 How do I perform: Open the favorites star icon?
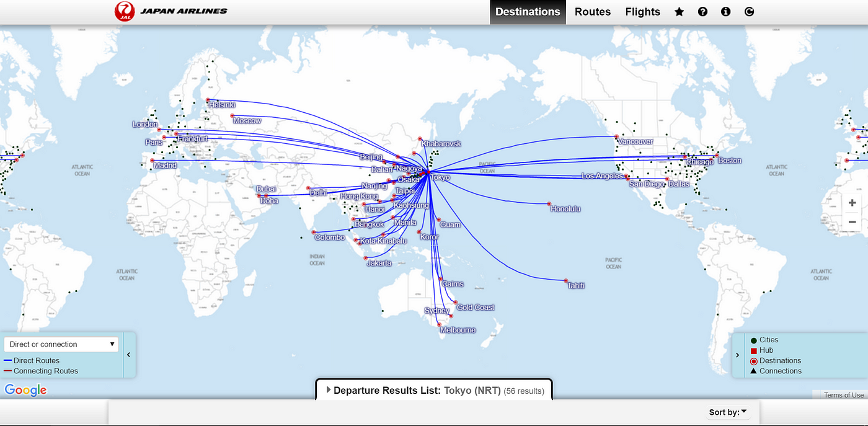click(x=679, y=12)
